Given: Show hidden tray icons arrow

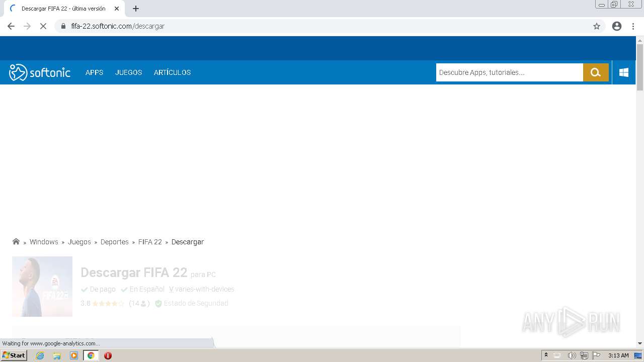Looking at the screenshot, I should click(x=546, y=355).
